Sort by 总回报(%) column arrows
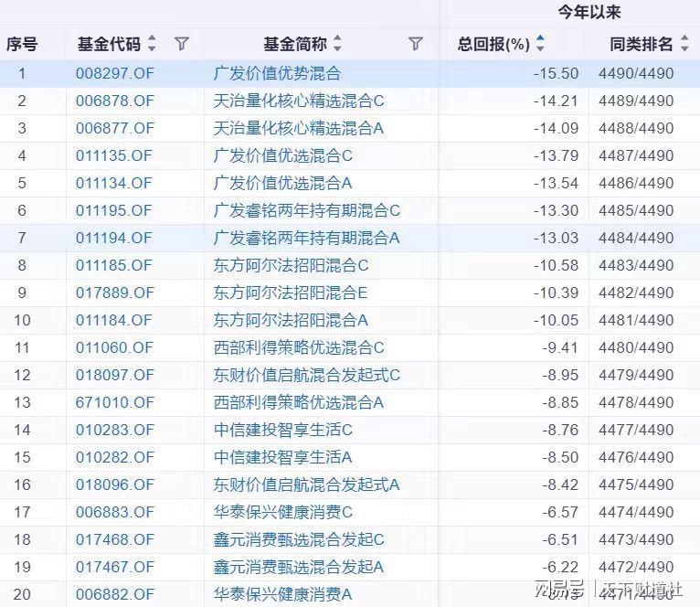The image size is (700, 607). pos(540,43)
